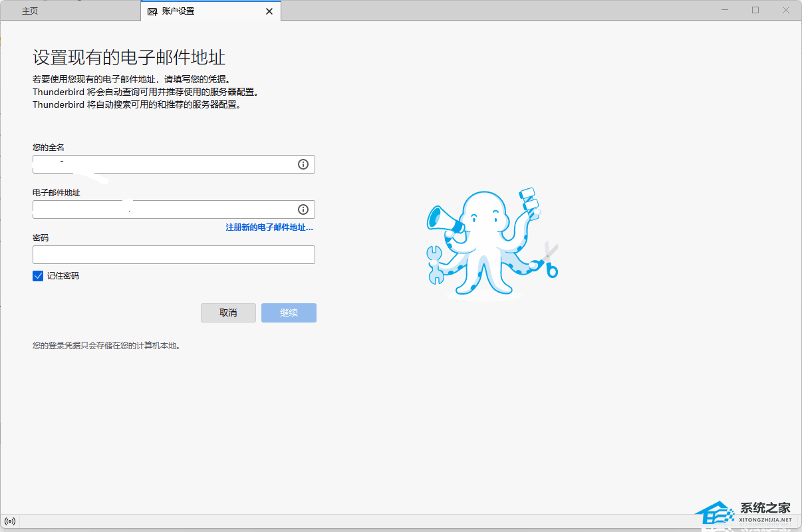Click the text 若要使用您现有的电子邮件地址，请填写您的凭据。

coord(132,79)
